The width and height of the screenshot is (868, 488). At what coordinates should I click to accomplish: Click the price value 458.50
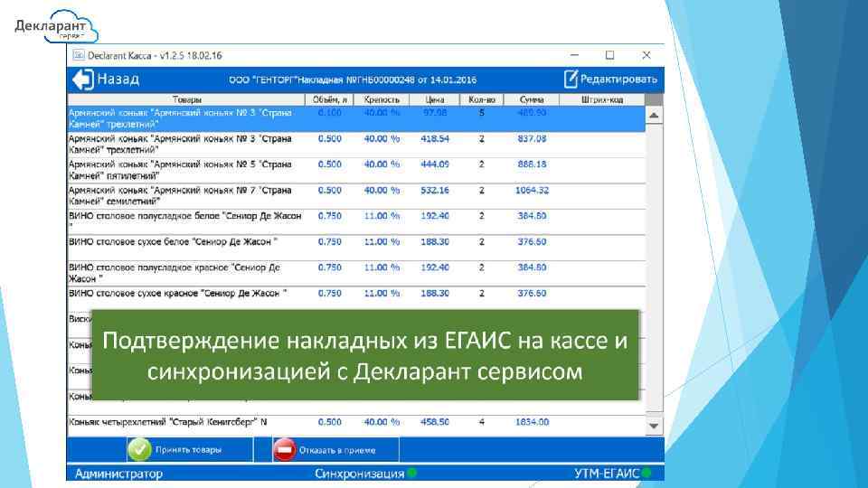click(x=435, y=422)
